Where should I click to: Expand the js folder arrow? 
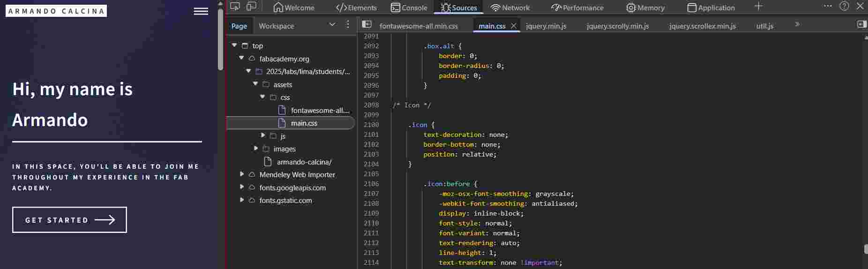click(263, 135)
